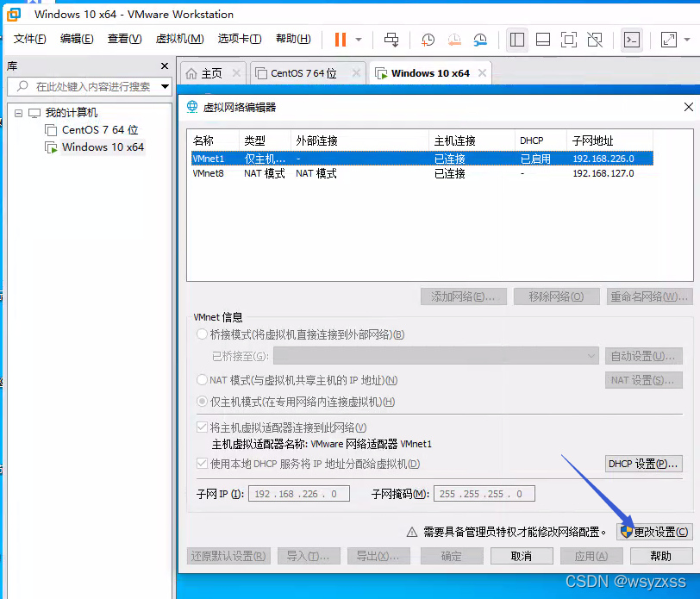The width and height of the screenshot is (700, 599).
Task: Open the 已桥接至(G) dropdown
Action: coord(435,356)
